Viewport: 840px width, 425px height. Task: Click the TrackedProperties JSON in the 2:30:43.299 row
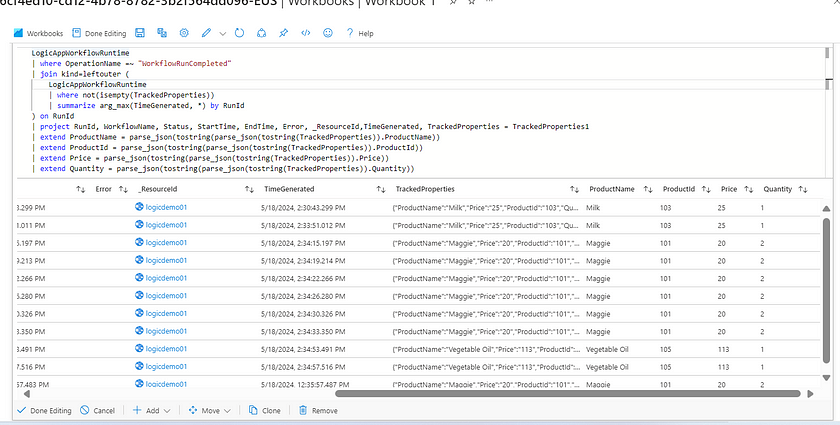pyautogui.click(x=486, y=207)
